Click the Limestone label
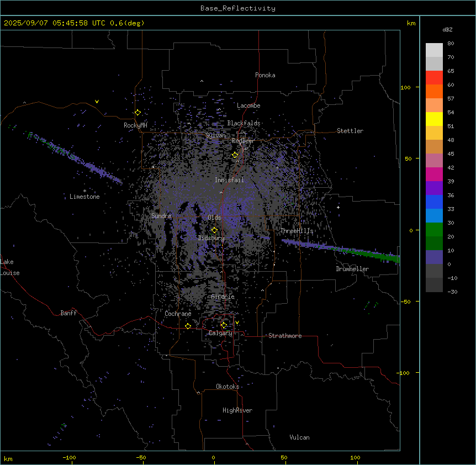The image size is (476, 465). 84,197
